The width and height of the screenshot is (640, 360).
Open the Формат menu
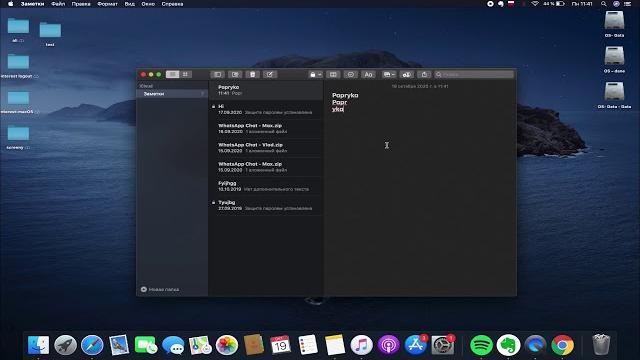coord(107,4)
